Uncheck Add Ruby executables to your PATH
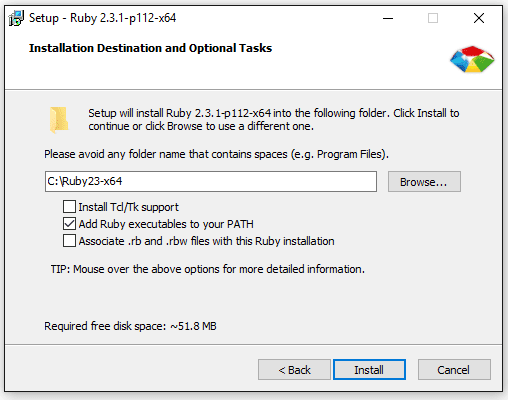The width and height of the screenshot is (508, 400). (69, 224)
